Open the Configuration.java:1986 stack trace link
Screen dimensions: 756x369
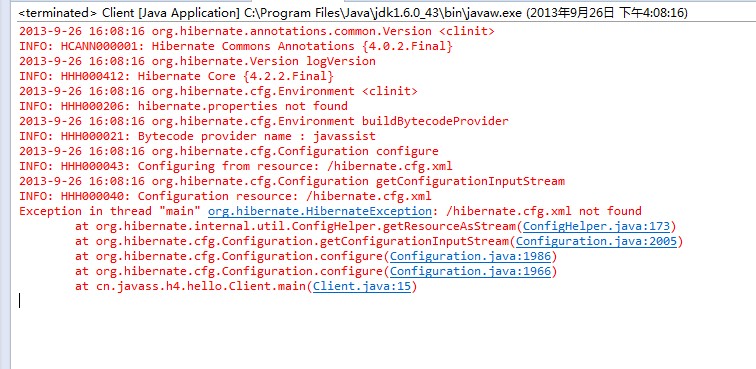pyautogui.click(x=470, y=256)
